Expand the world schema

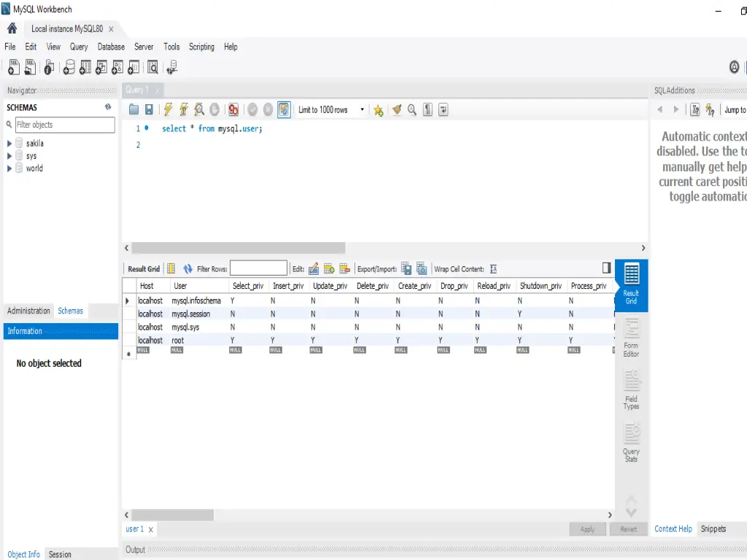9,168
